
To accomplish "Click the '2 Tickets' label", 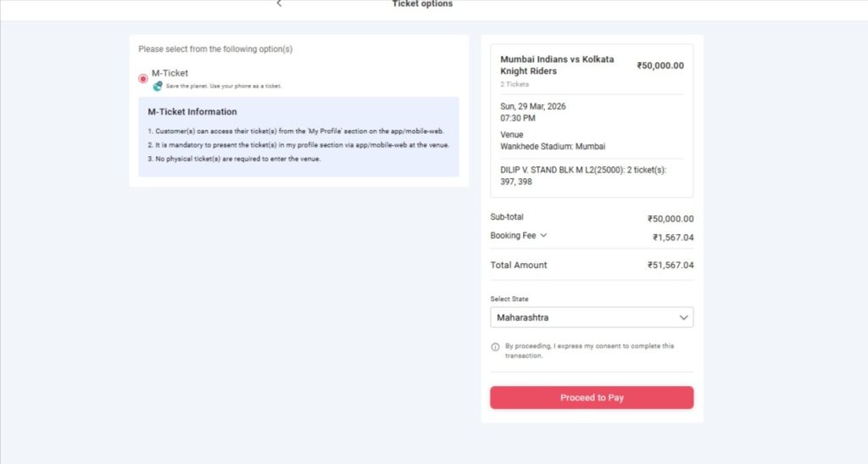I will point(515,84).
